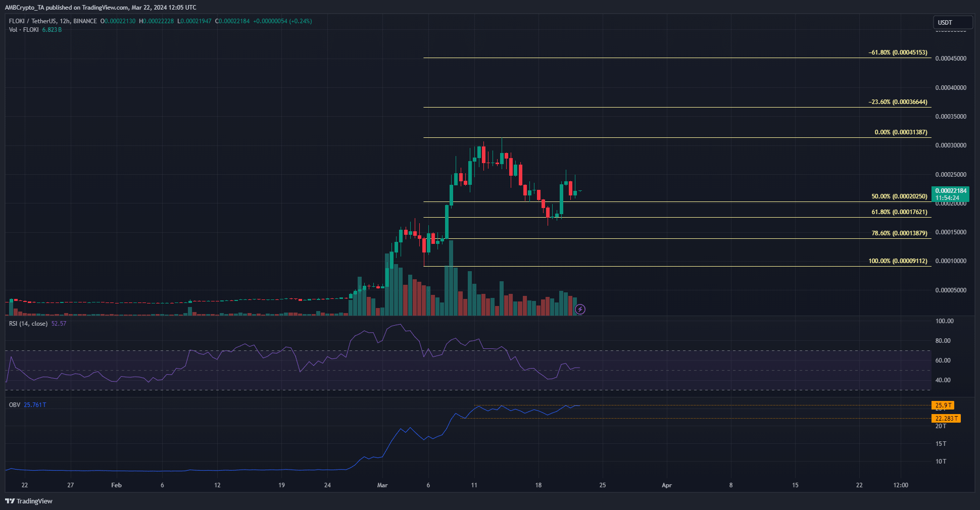Click the RSI value 52.57
The height and width of the screenshot is (510, 980).
pos(59,324)
